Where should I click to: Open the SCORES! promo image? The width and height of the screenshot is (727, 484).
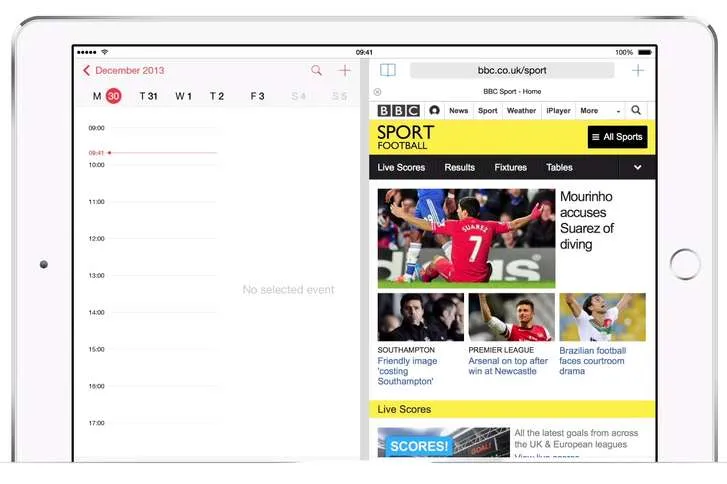(x=443, y=442)
